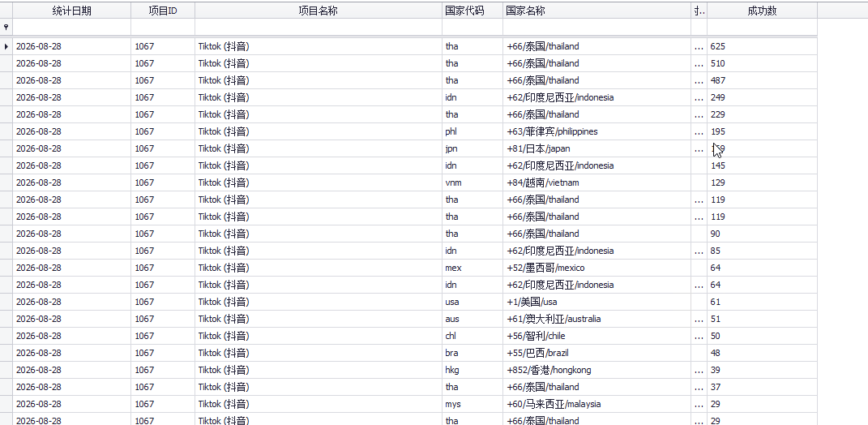
Task: Click the ellipsis cell in the australia row
Action: point(699,320)
